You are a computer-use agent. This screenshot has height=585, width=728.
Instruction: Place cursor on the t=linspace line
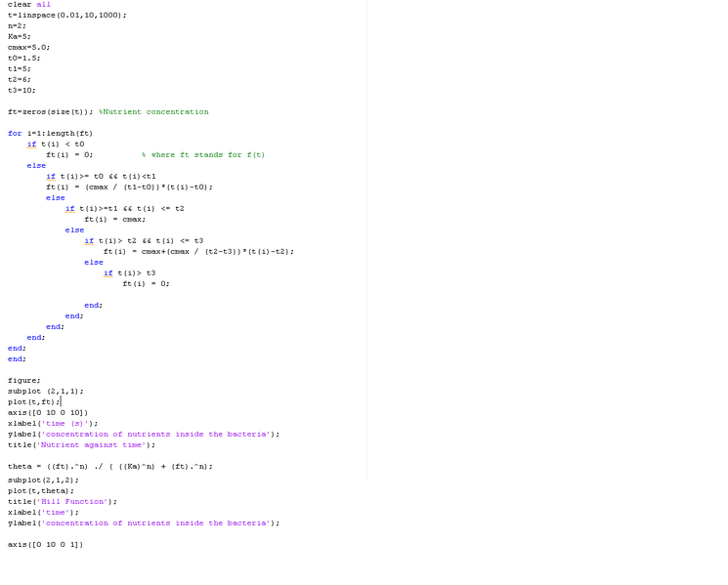tap(66, 16)
